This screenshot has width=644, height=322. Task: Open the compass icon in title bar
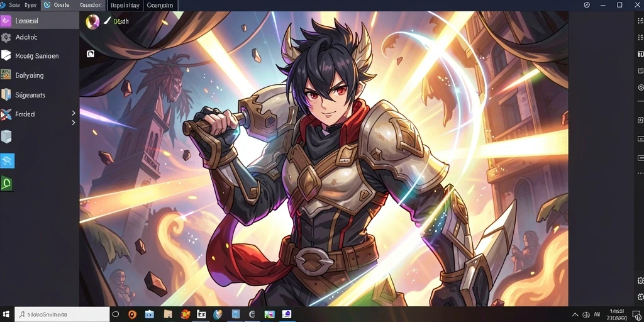587,5
